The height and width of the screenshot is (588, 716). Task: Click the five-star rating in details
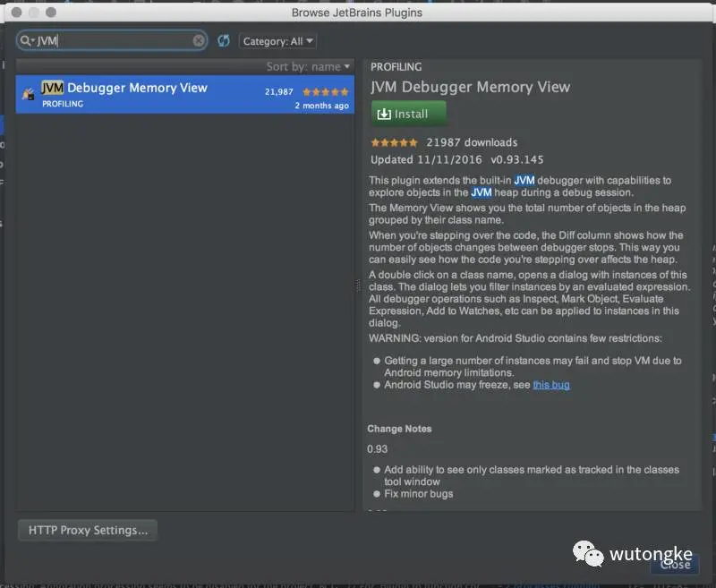pos(394,142)
